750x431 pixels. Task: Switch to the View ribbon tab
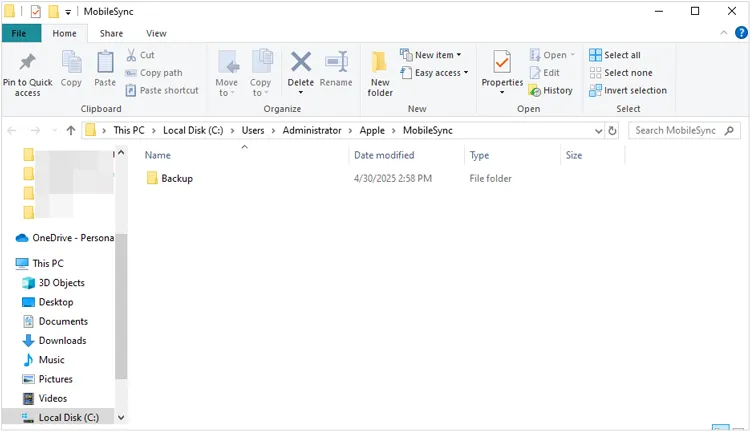click(156, 33)
